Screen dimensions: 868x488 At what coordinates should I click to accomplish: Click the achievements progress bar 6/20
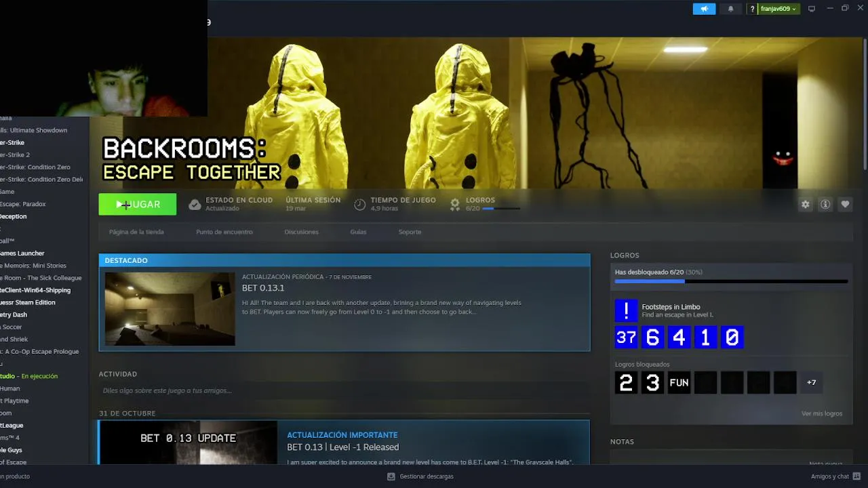click(731, 281)
